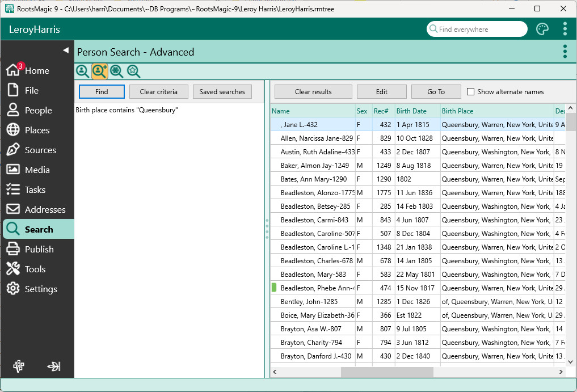The height and width of the screenshot is (392, 577).
Task: Click the family tree icon in sidebar bottom
Action: point(19,366)
